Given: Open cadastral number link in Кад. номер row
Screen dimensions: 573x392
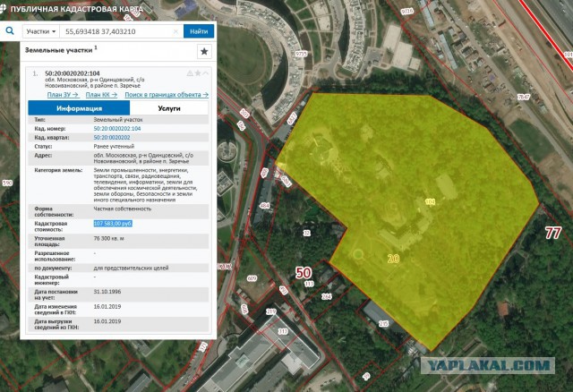Looking at the screenshot, I should [117, 129].
